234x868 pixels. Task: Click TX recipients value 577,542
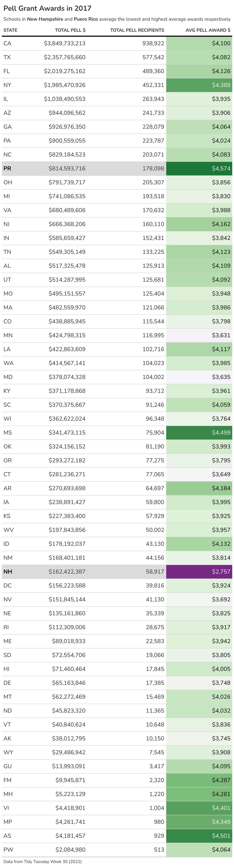pos(153,57)
